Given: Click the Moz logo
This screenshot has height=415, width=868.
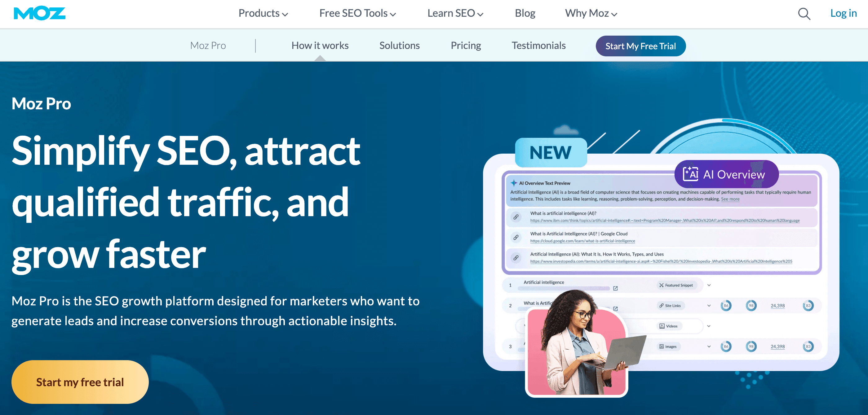Looking at the screenshot, I should coord(39,13).
